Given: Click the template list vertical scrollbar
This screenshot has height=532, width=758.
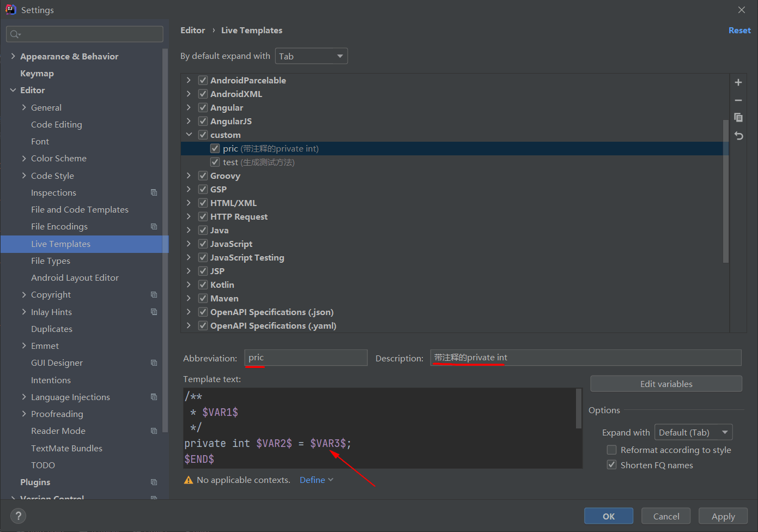Looking at the screenshot, I should (x=725, y=191).
